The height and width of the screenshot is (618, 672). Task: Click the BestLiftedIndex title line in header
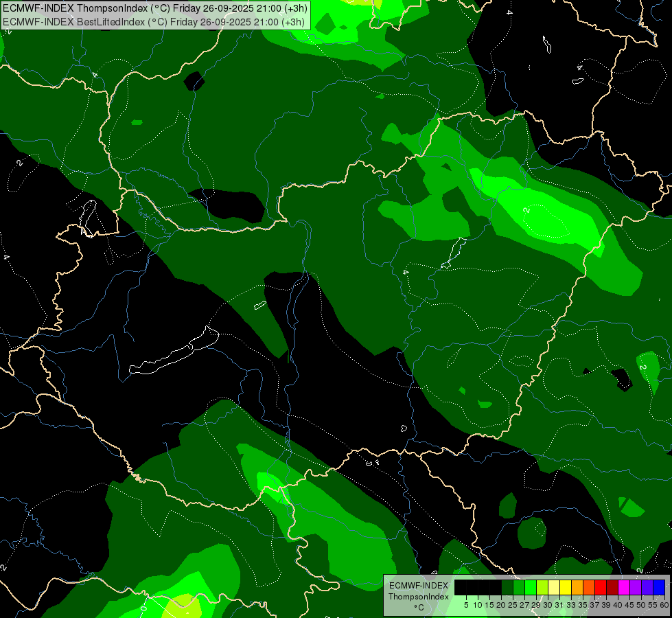pos(154,22)
